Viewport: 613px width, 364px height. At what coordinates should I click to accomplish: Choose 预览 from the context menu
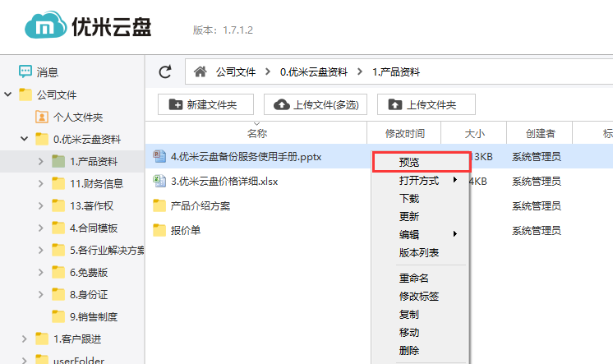point(409,162)
